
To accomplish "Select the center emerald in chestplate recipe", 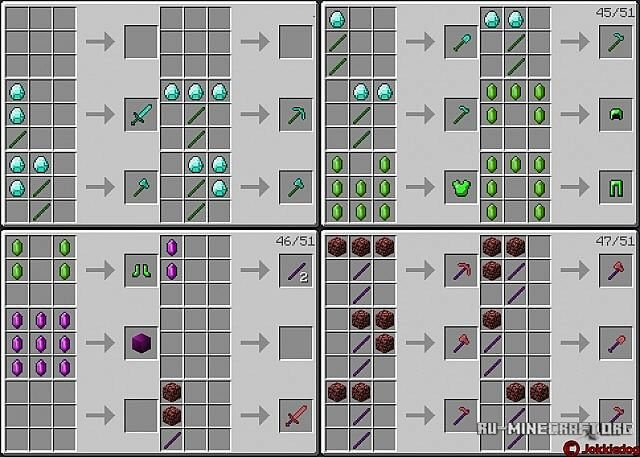I will click(x=360, y=188).
